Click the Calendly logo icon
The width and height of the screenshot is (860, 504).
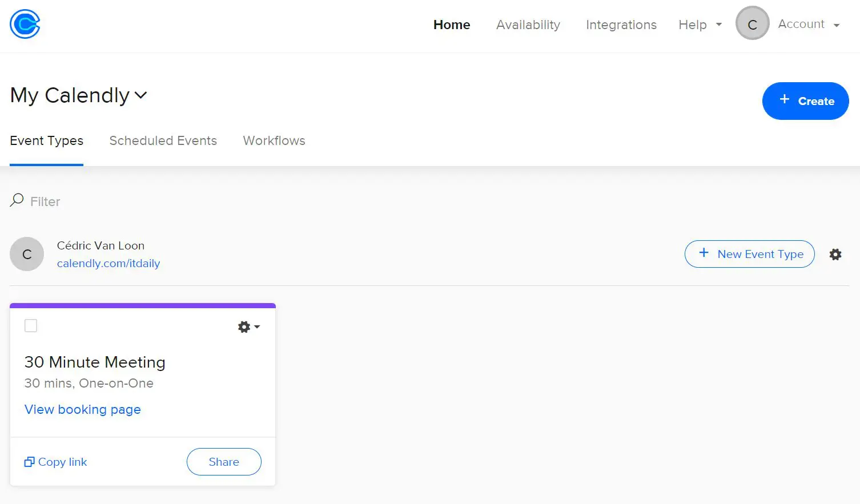pyautogui.click(x=25, y=24)
